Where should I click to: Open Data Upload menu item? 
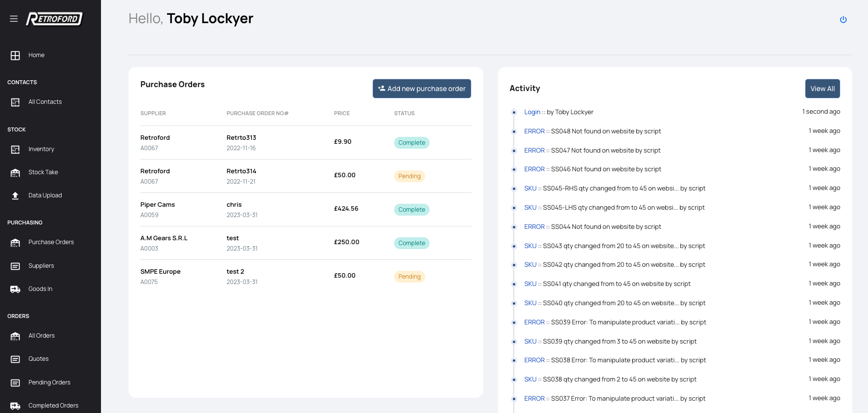pyautogui.click(x=45, y=195)
